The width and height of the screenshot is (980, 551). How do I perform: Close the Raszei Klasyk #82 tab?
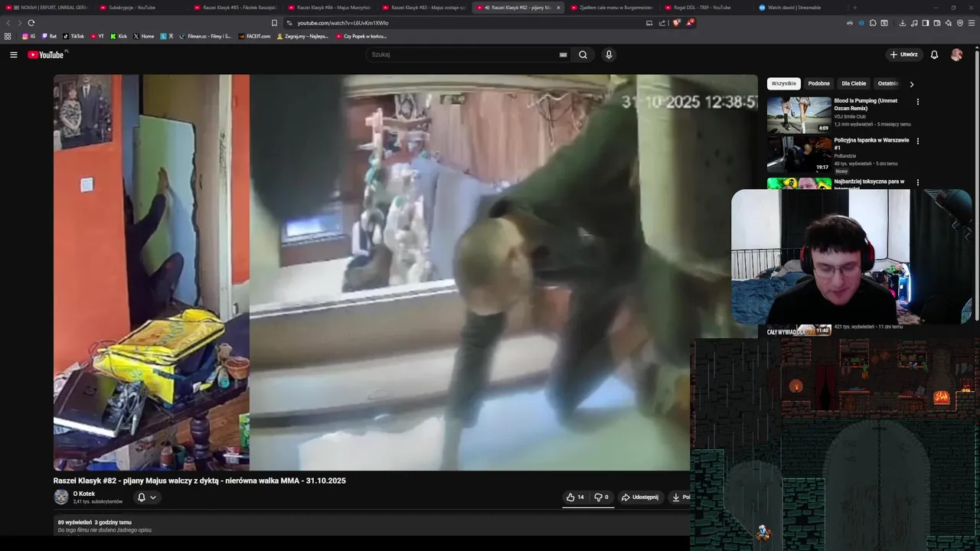558,8
